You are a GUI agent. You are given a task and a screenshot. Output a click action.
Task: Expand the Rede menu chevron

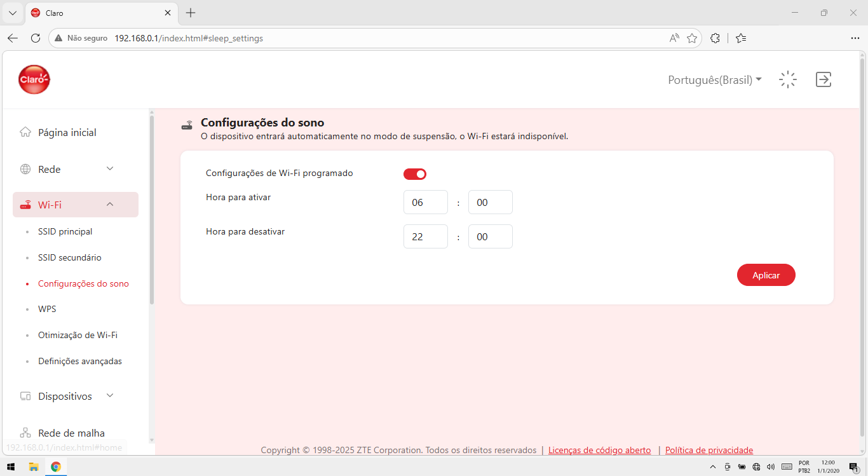coord(110,168)
